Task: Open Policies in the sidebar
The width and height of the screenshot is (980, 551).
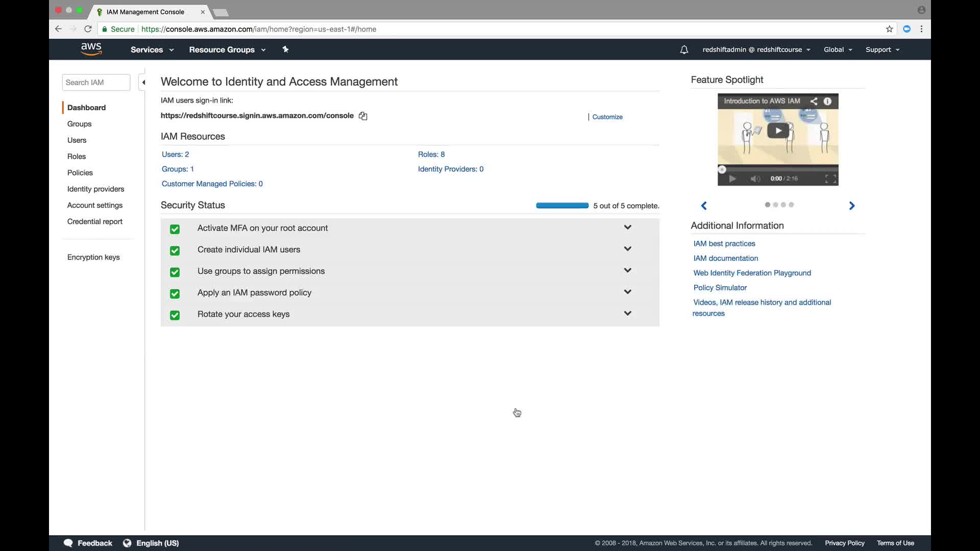Action: (x=80, y=172)
